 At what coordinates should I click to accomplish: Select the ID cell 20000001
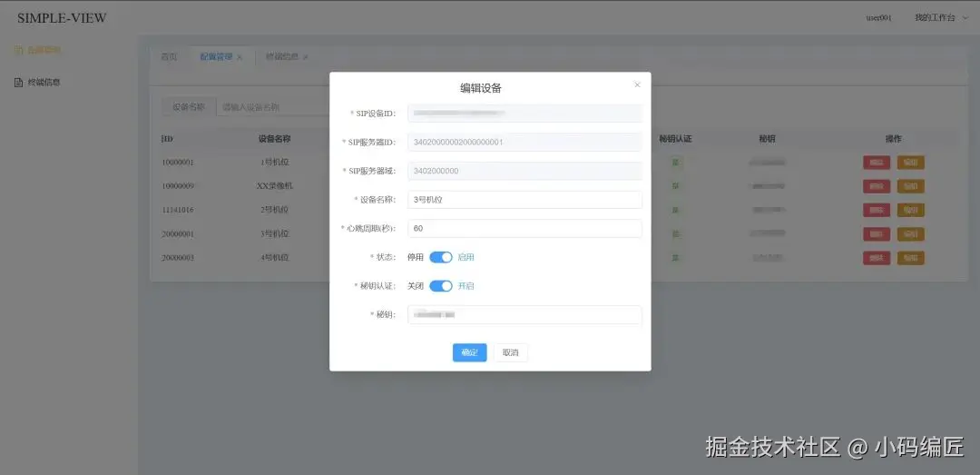pyautogui.click(x=178, y=234)
